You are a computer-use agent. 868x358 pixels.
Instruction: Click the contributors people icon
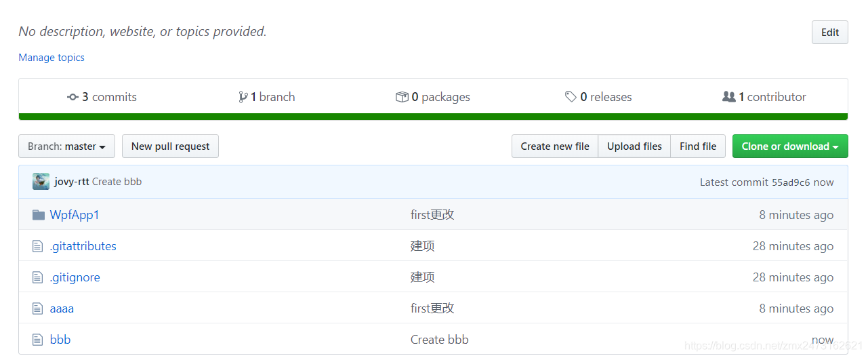(x=729, y=97)
